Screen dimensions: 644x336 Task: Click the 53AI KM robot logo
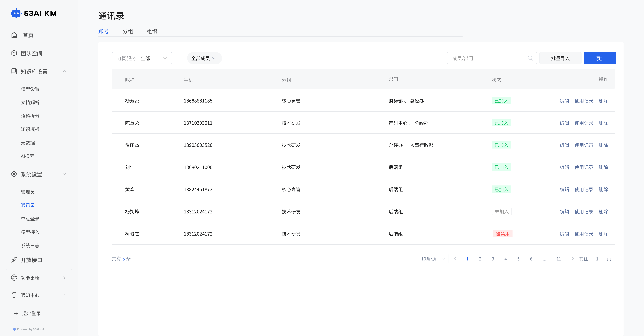pos(16,13)
